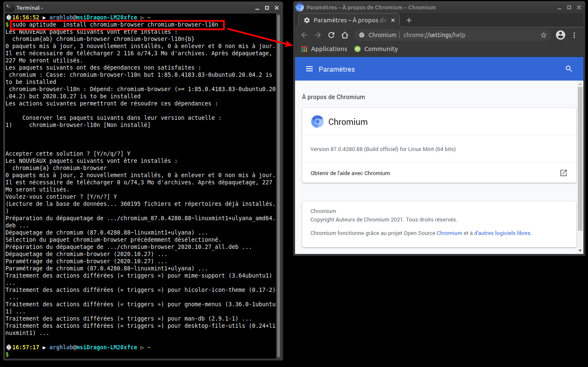Close the Paramètres – À propos tab
The height and width of the screenshot is (367, 588).
(x=393, y=20)
